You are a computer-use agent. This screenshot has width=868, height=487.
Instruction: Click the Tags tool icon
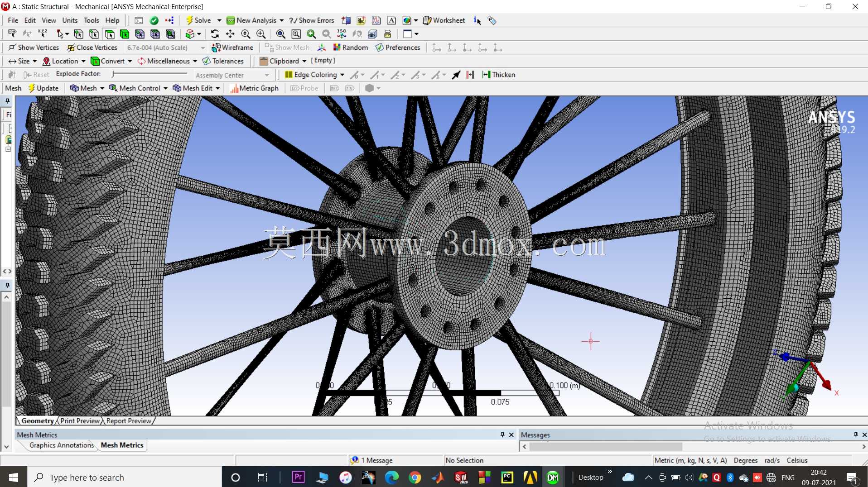click(x=492, y=20)
